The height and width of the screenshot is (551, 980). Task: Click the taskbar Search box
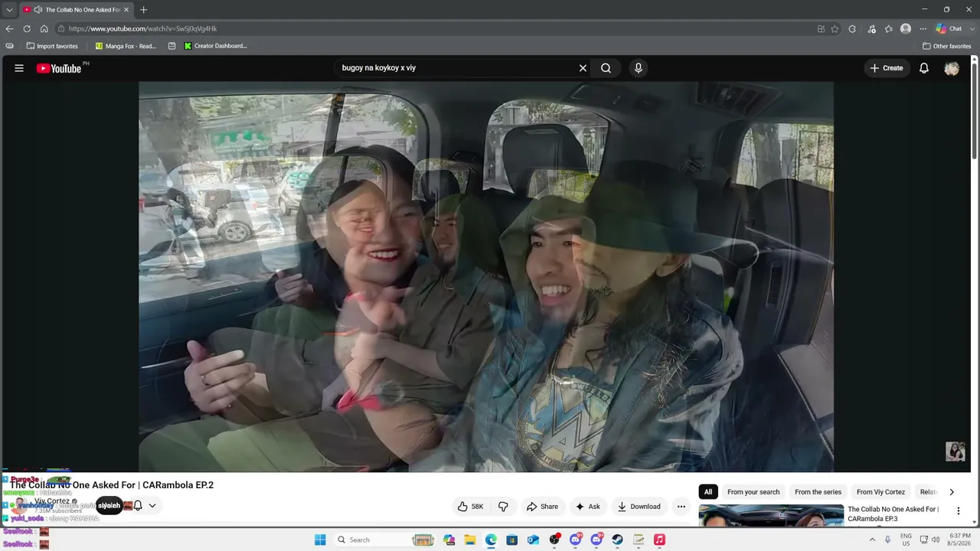click(386, 540)
